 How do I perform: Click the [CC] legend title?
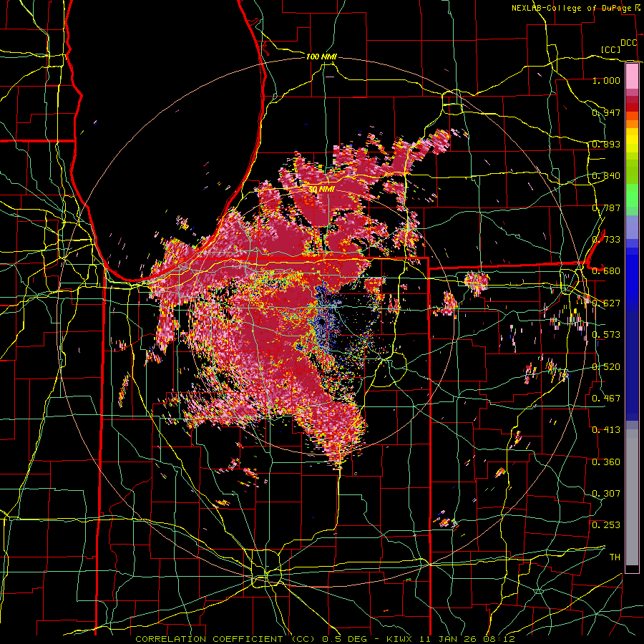(611, 49)
